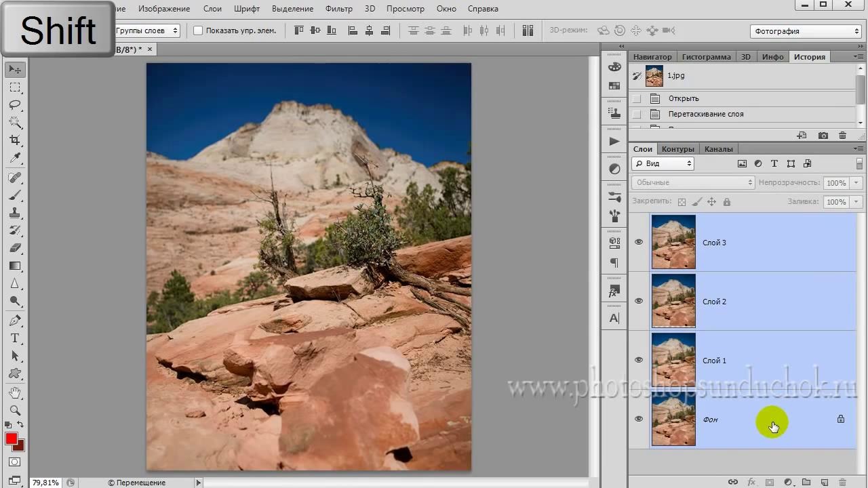Select the Crop tool
Screen dimensions: 868x488
[15, 140]
